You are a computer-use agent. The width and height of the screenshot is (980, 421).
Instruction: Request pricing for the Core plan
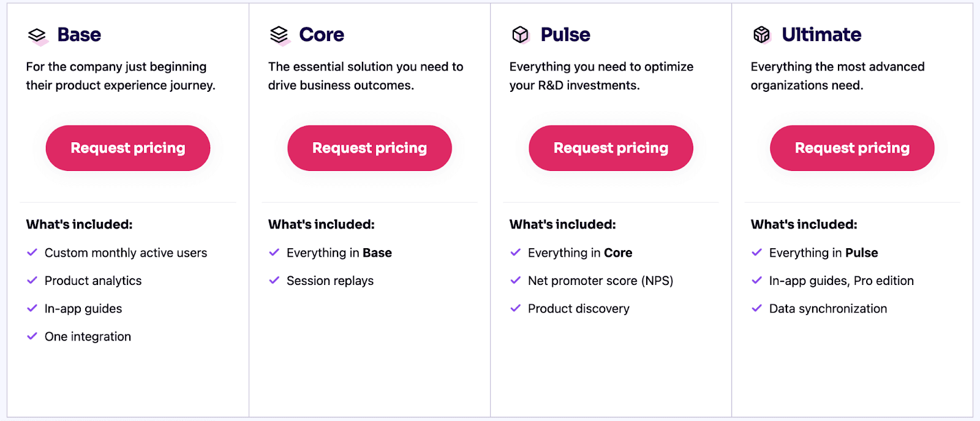[369, 148]
